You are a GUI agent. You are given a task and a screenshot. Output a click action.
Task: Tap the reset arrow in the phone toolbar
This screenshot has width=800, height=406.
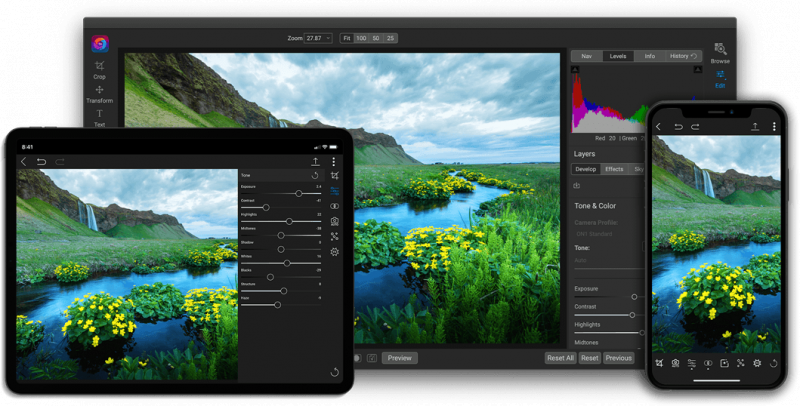click(x=773, y=363)
